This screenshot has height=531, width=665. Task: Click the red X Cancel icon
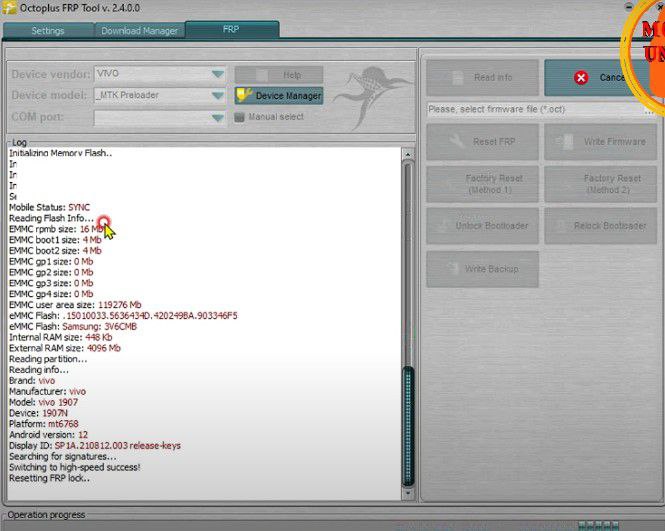pyautogui.click(x=581, y=78)
